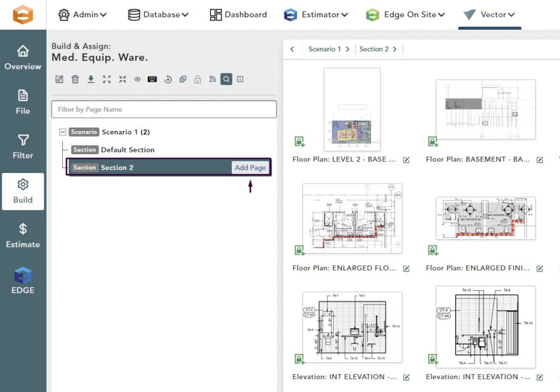
Task: Expand the Database dropdown menu
Action: click(x=158, y=15)
